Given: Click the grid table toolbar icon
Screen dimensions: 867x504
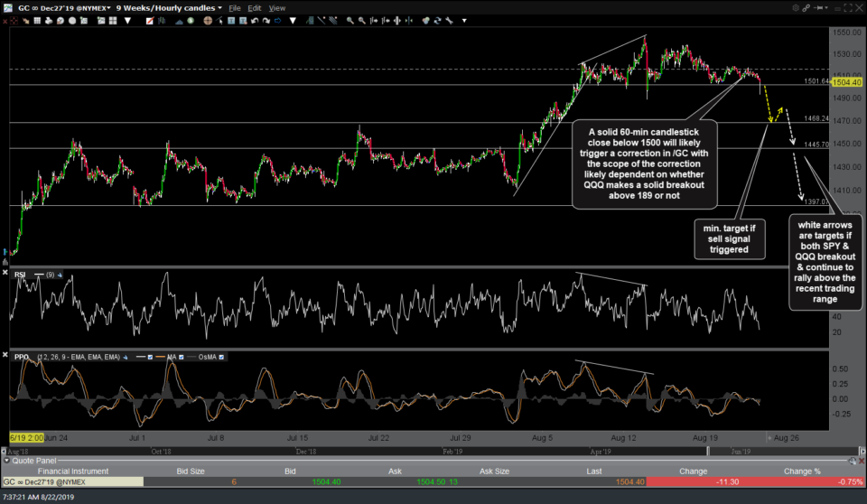Looking at the screenshot, I should tap(37, 21).
